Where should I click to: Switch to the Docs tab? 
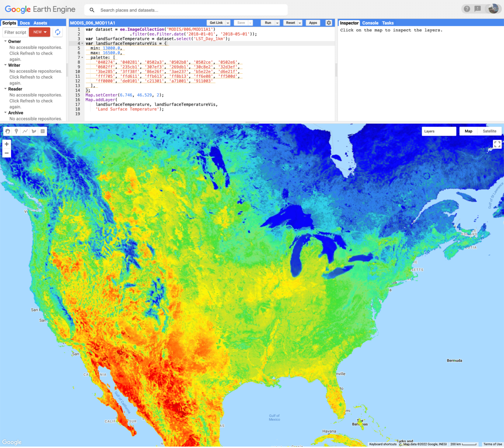point(25,23)
